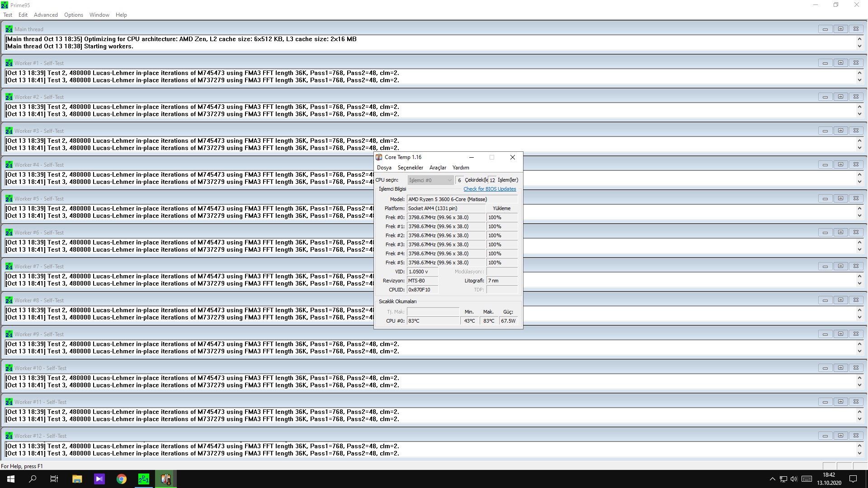Open the CPU select İşlemci #0 dropdown
This screenshot has height=488, width=868.
point(430,180)
